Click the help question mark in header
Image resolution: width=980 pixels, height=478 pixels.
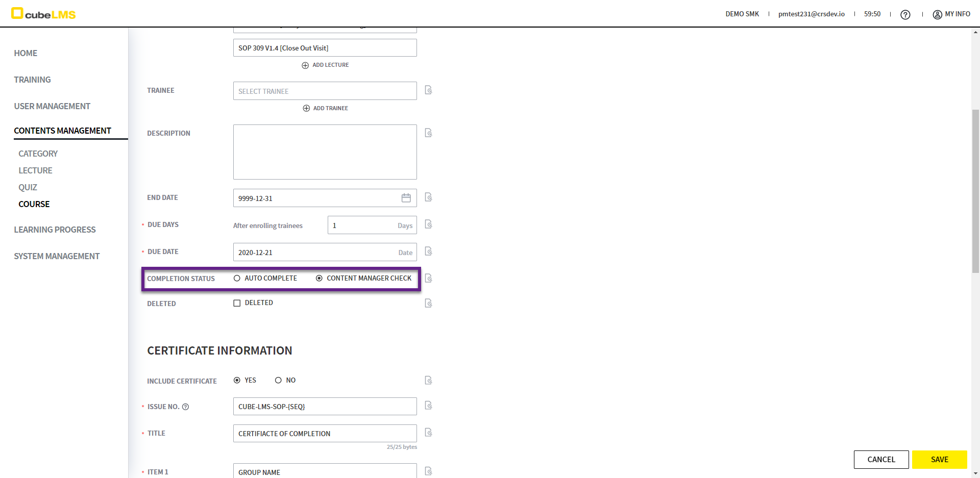[x=905, y=15]
